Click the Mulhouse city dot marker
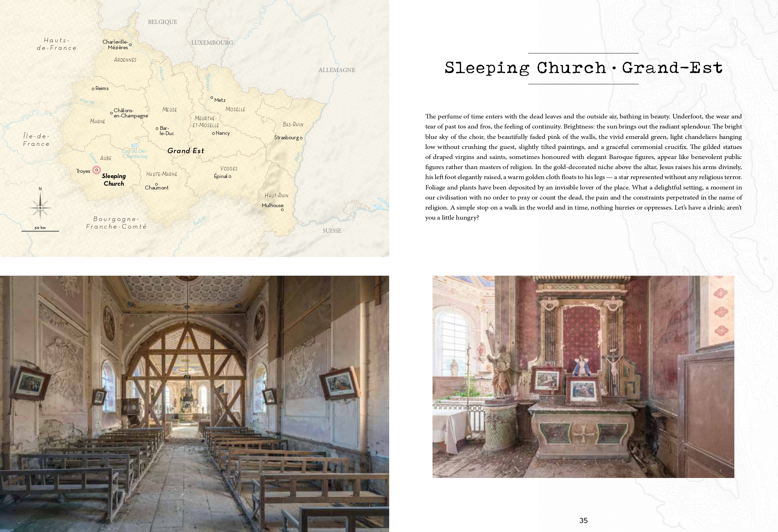The width and height of the screenshot is (778, 532). point(282,210)
